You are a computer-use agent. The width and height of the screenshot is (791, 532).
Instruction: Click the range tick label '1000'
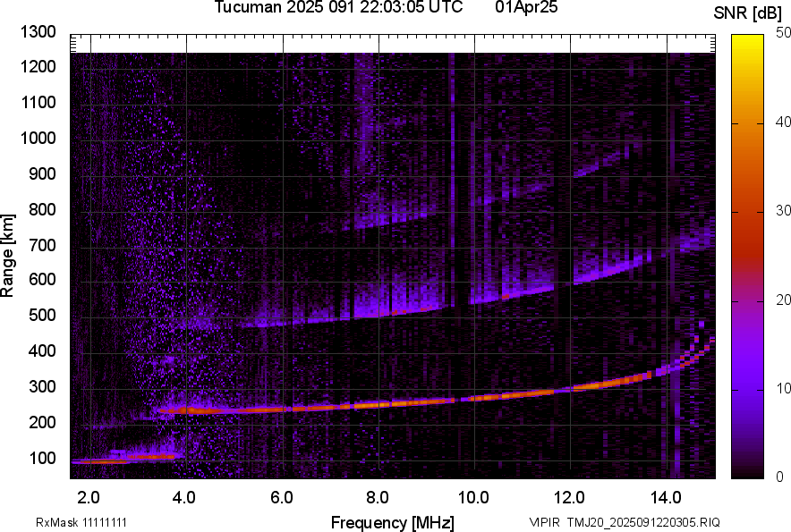[38, 138]
